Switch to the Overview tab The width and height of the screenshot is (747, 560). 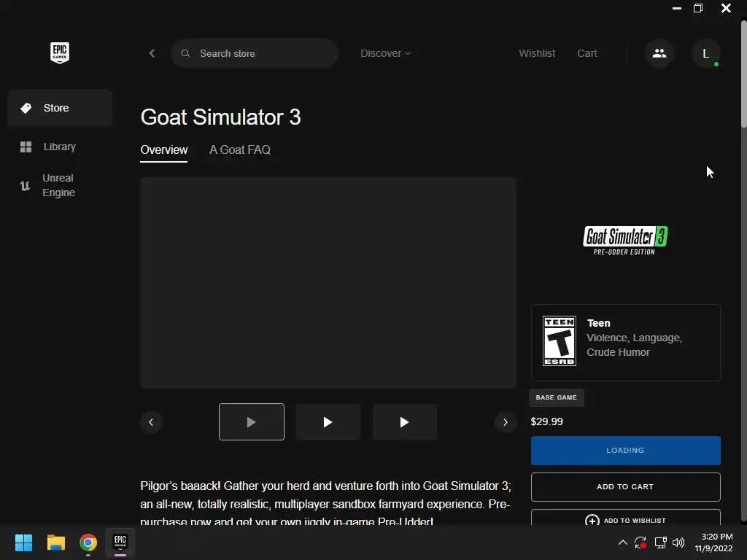pos(164,150)
